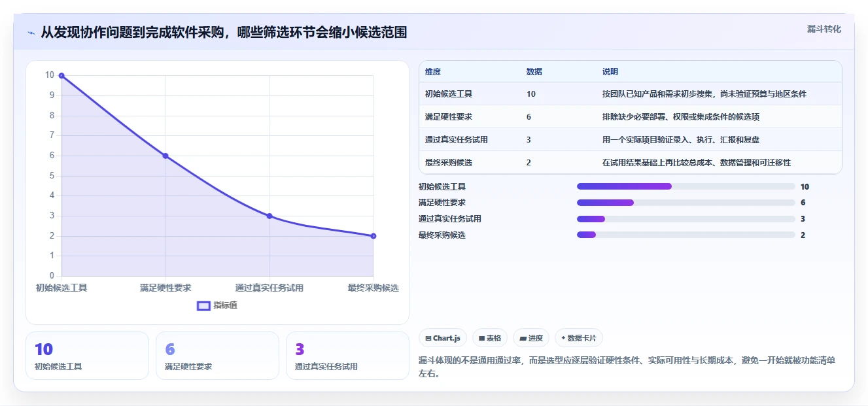Toggle the 指标值 legend color box in the chart
868x406 pixels.
(203, 305)
